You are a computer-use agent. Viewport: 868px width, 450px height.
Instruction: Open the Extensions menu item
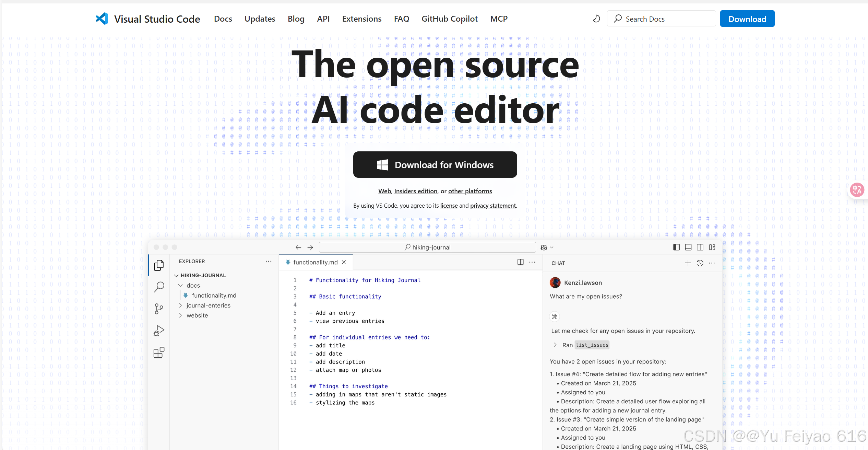(x=361, y=19)
